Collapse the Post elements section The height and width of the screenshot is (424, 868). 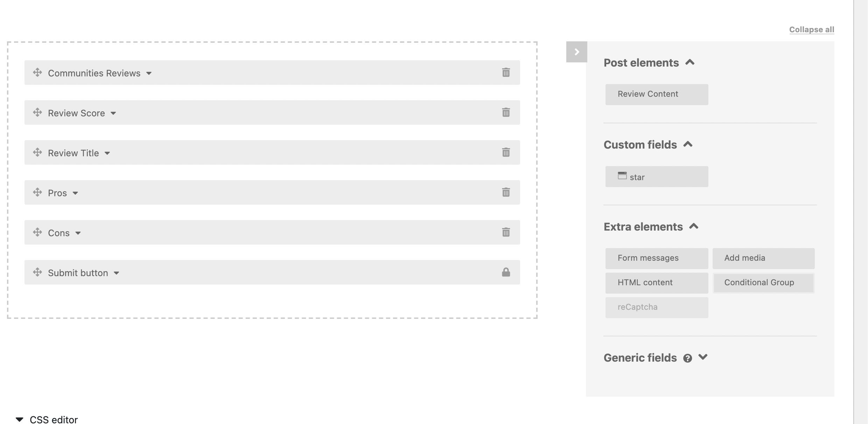[690, 62]
